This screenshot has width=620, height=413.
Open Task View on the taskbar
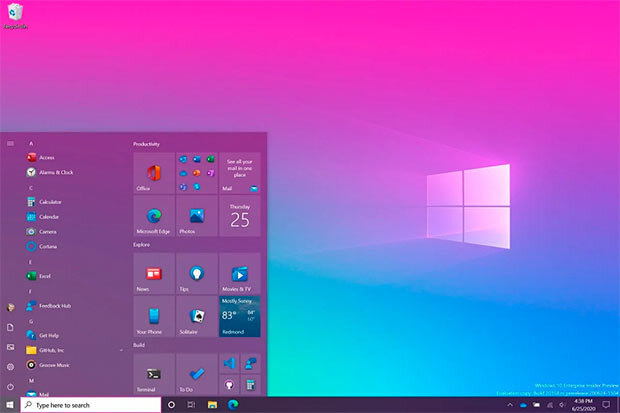pos(191,405)
